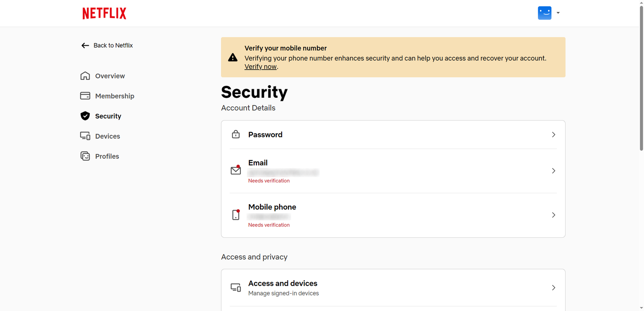Select the Profiles icon
This screenshot has width=644, height=311.
(85, 156)
